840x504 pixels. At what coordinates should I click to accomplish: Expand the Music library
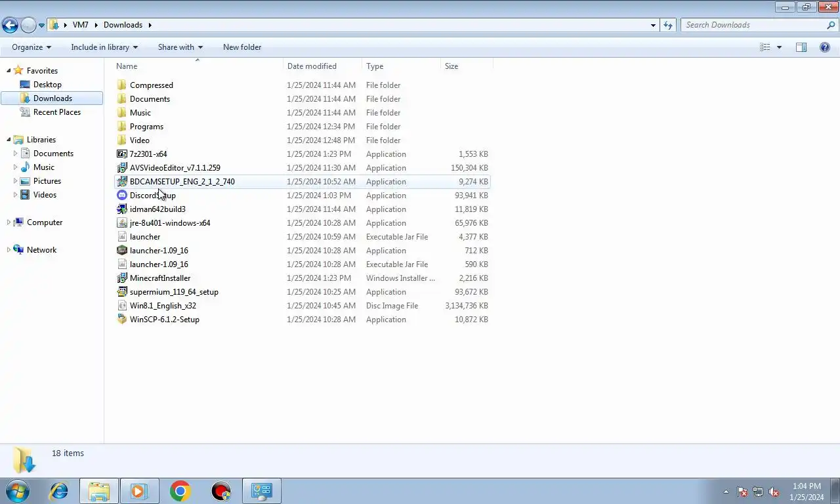pyautogui.click(x=15, y=167)
